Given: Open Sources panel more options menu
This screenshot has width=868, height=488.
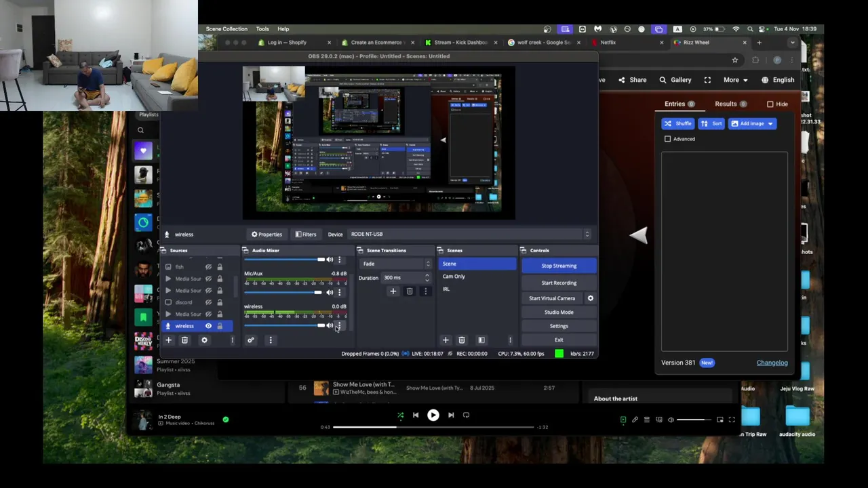Looking at the screenshot, I should click(x=232, y=340).
